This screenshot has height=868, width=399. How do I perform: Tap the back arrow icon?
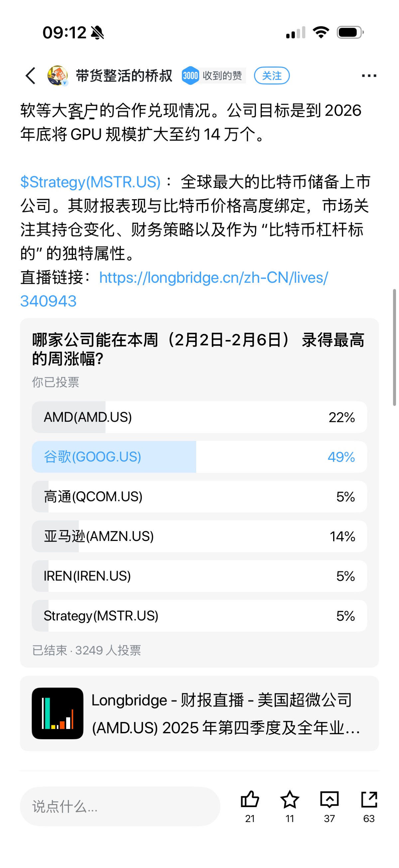(x=31, y=76)
